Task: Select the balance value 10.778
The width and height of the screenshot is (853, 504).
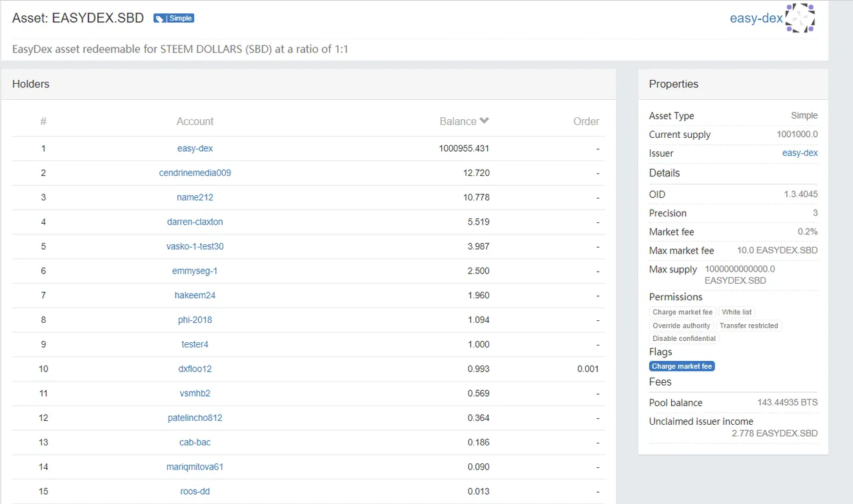Action: tap(476, 198)
